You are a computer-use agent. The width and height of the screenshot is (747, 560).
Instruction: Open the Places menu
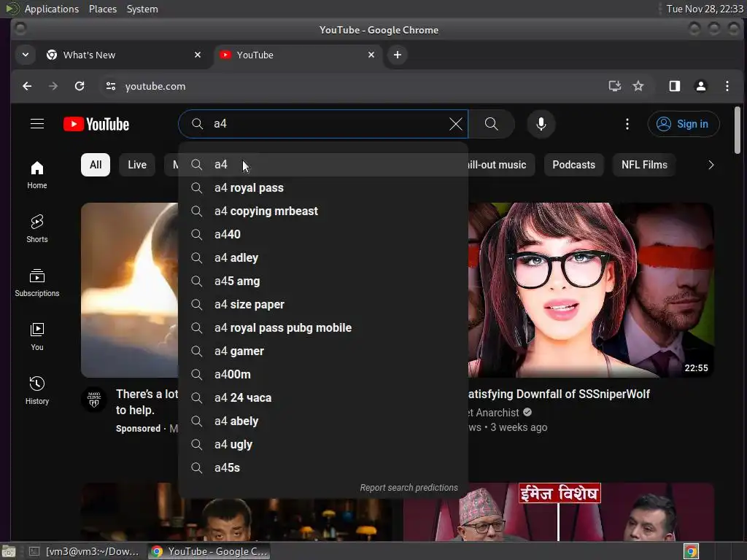click(x=102, y=9)
